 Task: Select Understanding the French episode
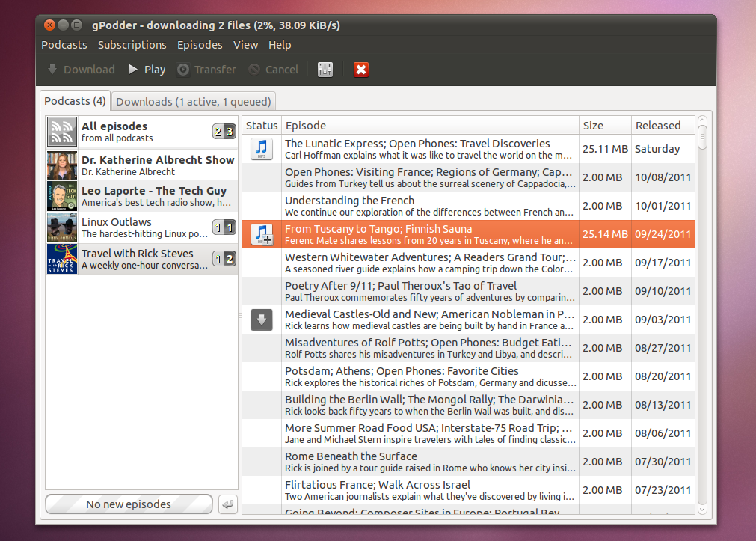pyautogui.click(x=468, y=206)
